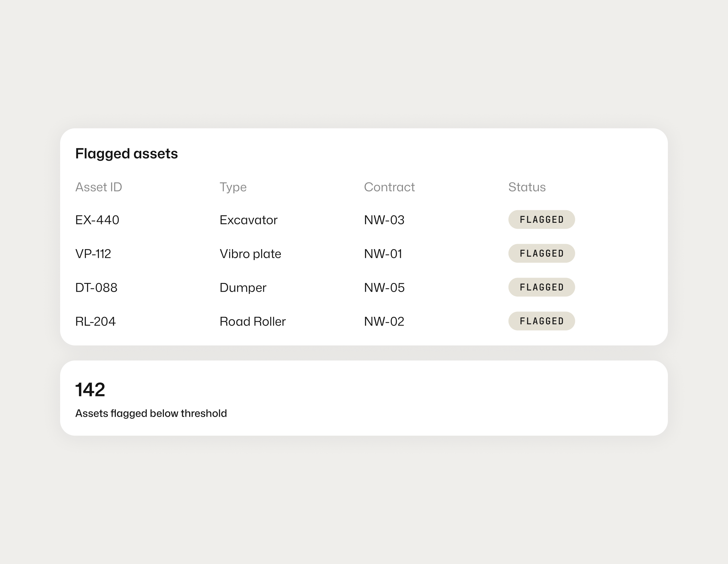Click the Flagged assets panel title
This screenshot has height=564, width=728.
[x=127, y=154]
